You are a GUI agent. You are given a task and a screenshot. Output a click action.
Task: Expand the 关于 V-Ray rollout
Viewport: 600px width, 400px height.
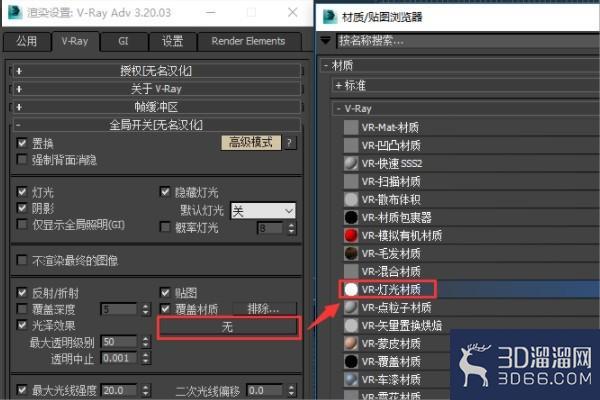tap(157, 89)
